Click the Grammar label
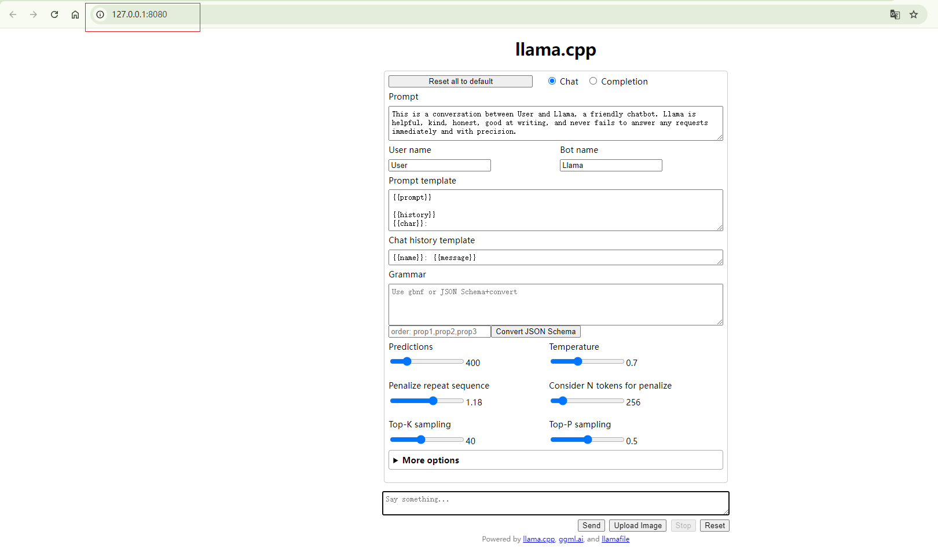This screenshot has height=560, width=938. pyautogui.click(x=408, y=274)
